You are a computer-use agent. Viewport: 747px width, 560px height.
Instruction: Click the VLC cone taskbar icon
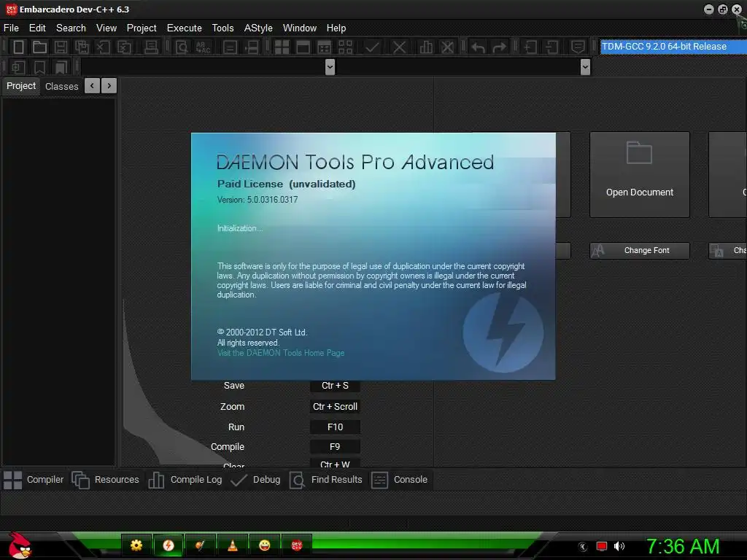[x=233, y=545]
